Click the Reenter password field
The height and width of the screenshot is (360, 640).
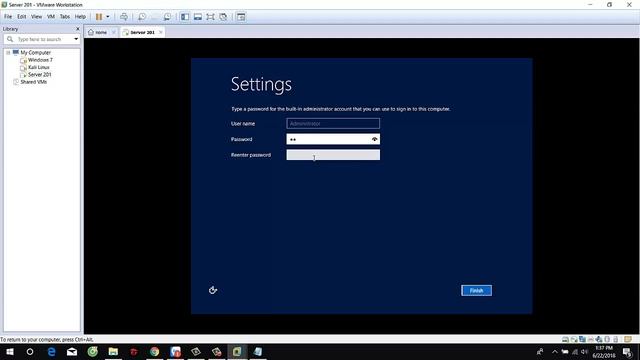pos(333,155)
